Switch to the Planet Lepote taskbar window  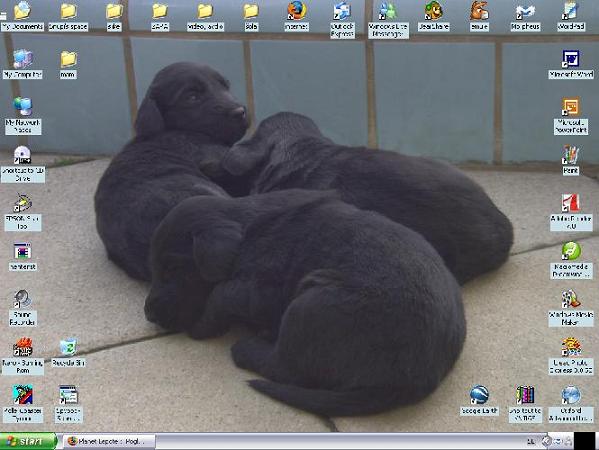(x=108, y=442)
